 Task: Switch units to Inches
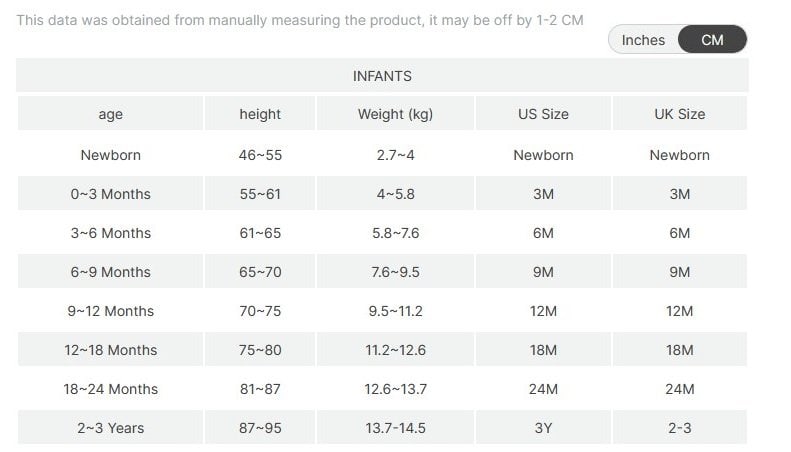coord(643,40)
